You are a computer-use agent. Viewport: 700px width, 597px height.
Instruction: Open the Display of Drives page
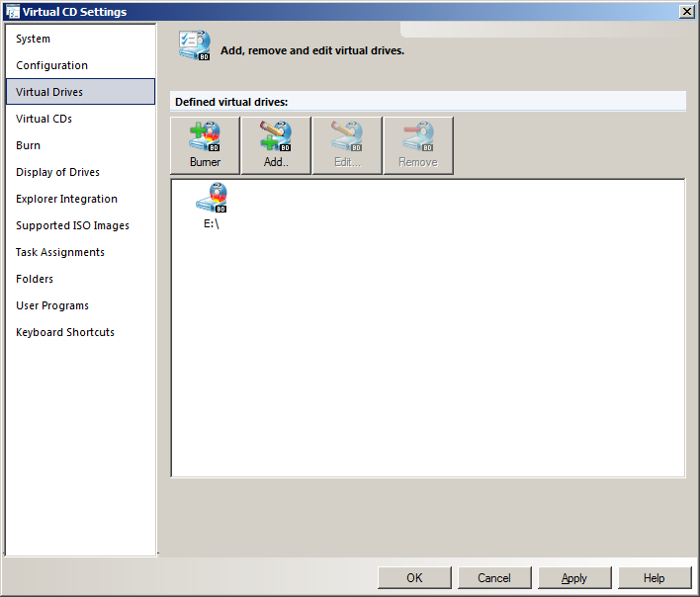click(81, 172)
